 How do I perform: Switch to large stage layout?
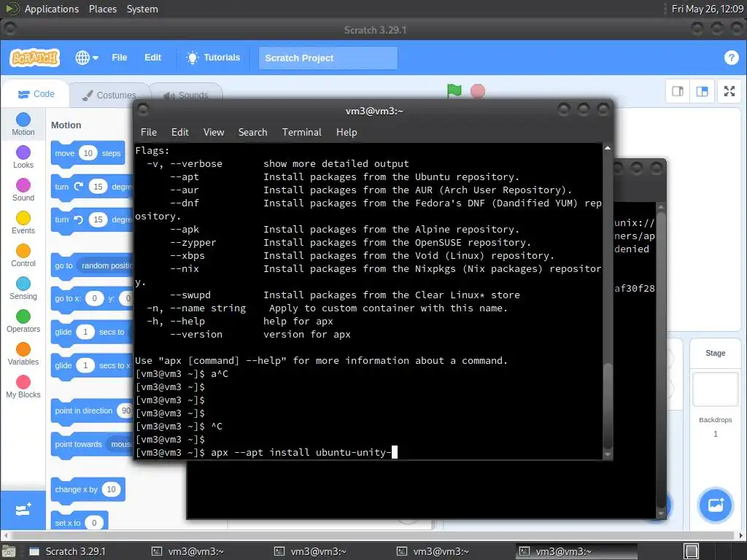(702, 91)
